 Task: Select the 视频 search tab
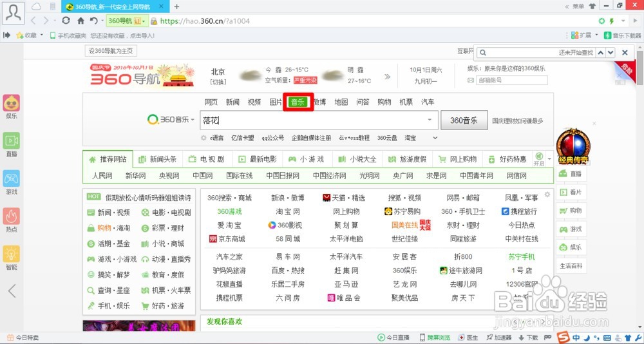coord(254,102)
